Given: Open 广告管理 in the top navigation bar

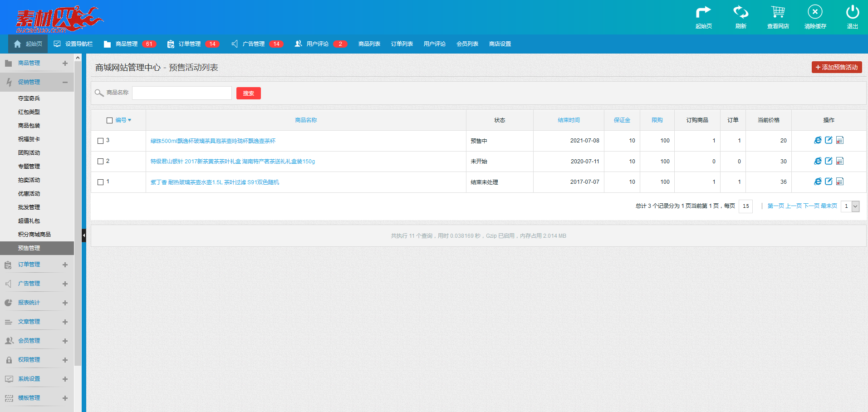Looking at the screenshot, I should (253, 44).
